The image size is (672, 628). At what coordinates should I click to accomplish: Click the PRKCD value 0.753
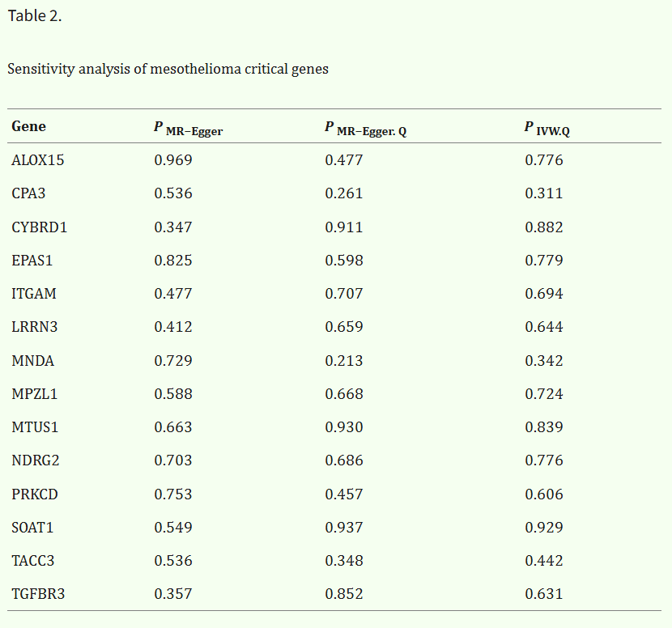[173, 494]
